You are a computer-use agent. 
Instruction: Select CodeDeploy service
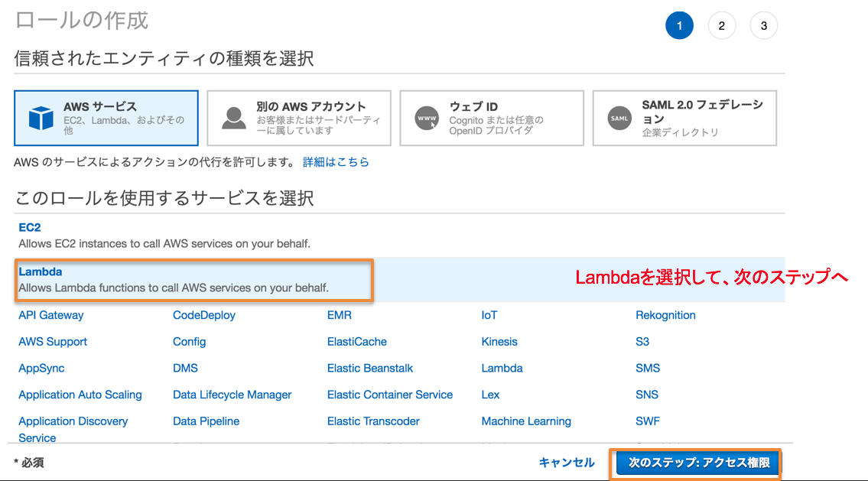click(x=203, y=315)
